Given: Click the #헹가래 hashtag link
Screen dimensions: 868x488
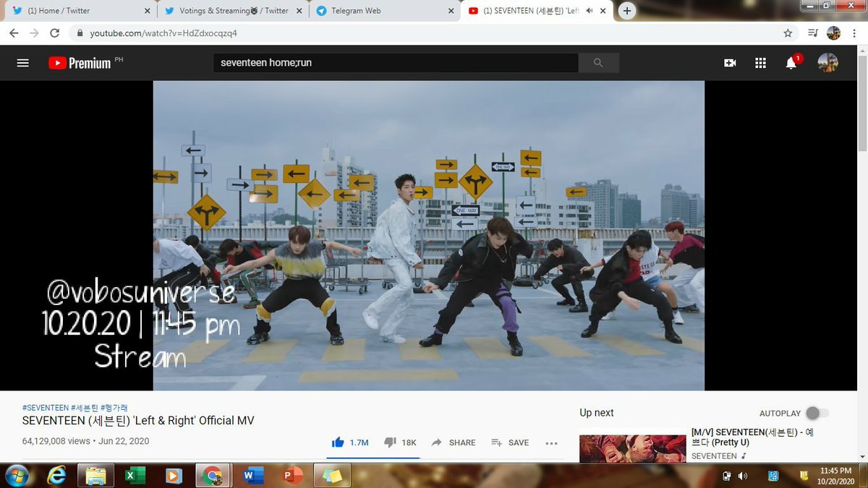Looking at the screenshot, I should coord(114,408).
